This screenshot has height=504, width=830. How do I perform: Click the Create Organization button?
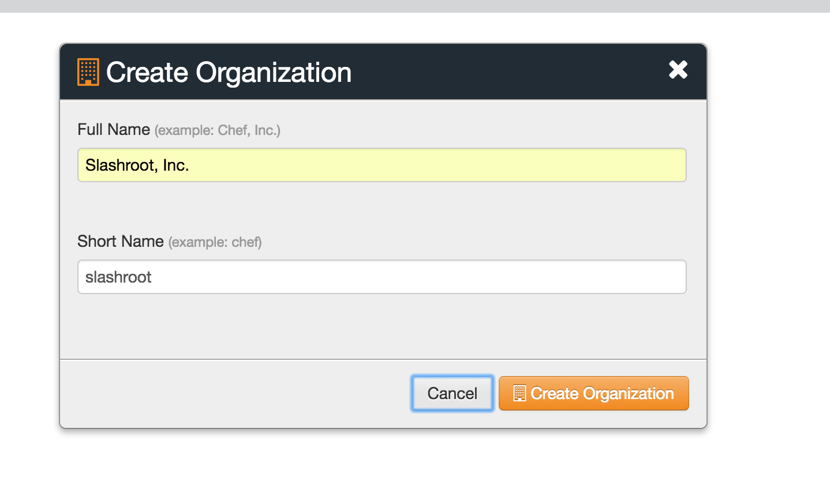593,393
